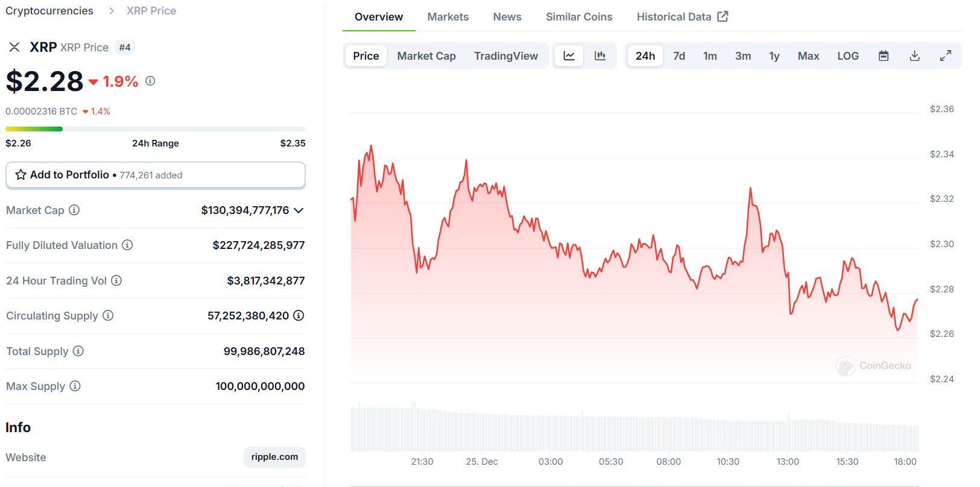Viewport: 980px width, 487px height.
Task: Click the Info section heading
Action: [18, 427]
